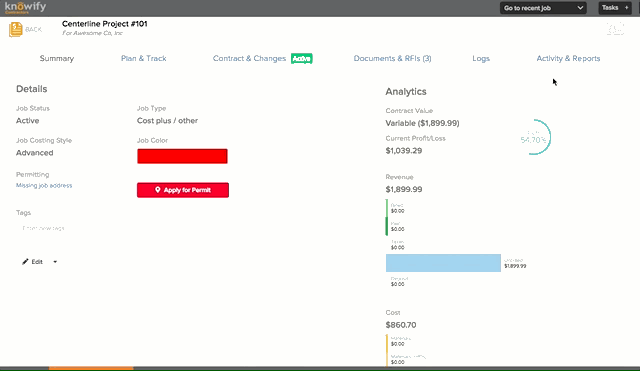Click the red Job Color swatch
The height and width of the screenshot is (371, 640).
(x=182, y=156)
